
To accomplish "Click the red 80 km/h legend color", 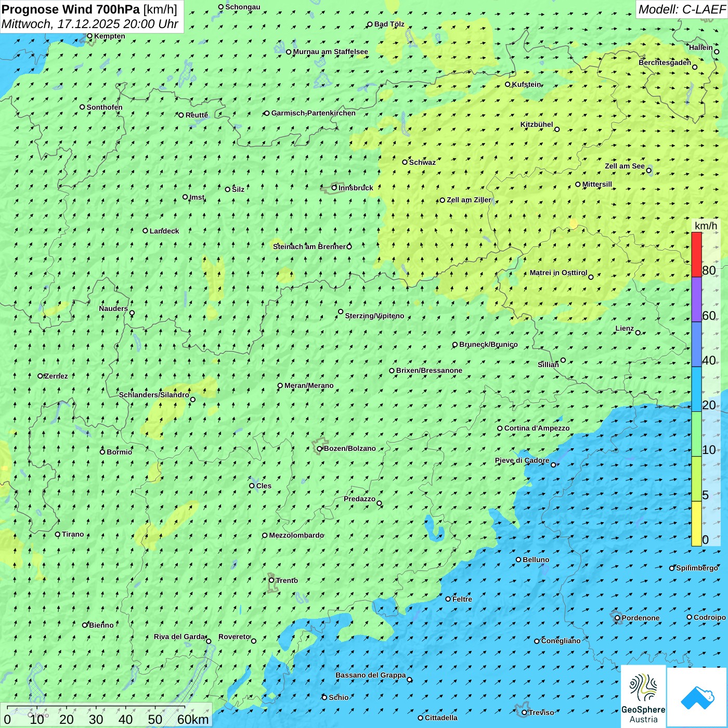I will tap(696, 254).
